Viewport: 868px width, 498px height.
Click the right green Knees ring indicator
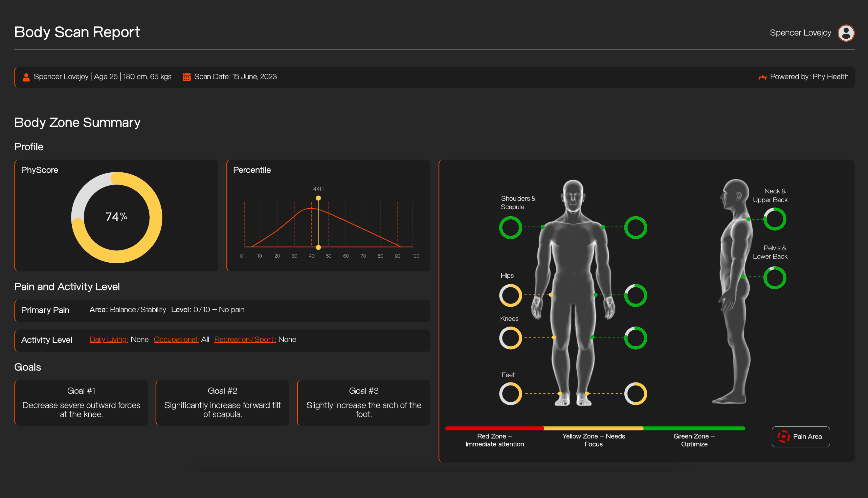pos(635,338)
